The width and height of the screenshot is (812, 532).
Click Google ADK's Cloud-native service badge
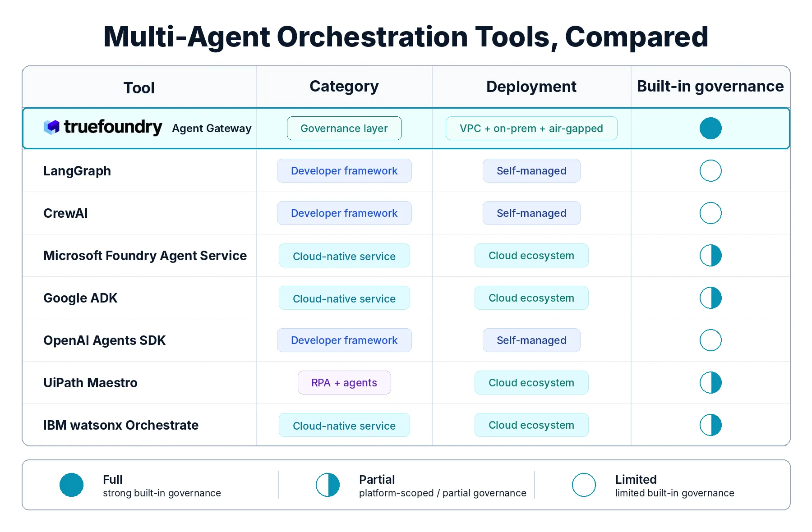point(344,298)
